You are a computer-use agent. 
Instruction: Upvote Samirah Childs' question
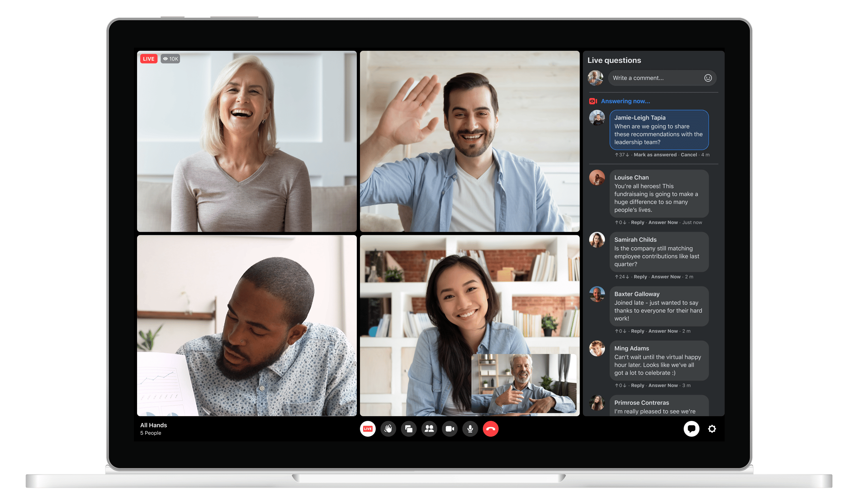tap(616, 276)
